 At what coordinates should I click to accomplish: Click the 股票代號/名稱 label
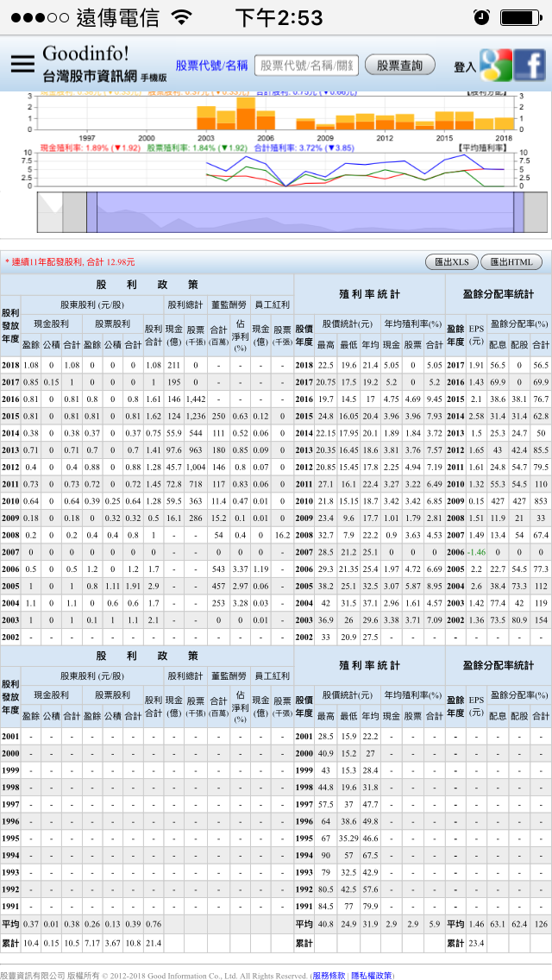tap(212, 65)
